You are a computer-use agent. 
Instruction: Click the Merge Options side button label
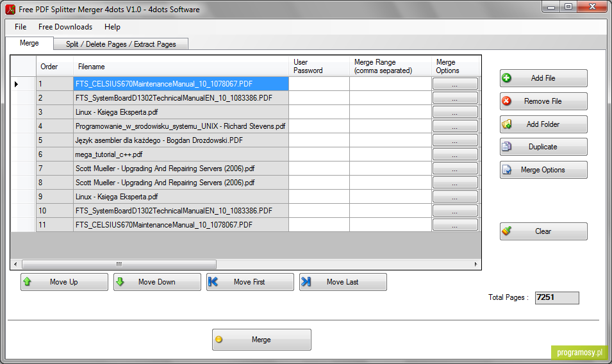pyautogui.click(x=543, y=170)
